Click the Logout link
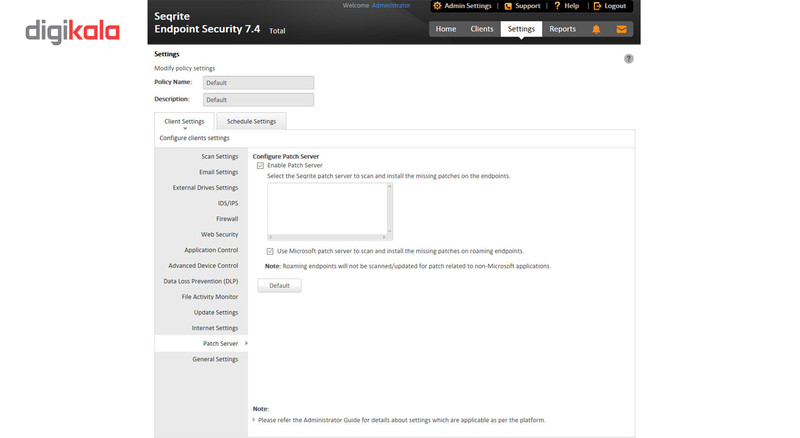The height and width of the screenshot is (438, 800). click(x=615, y=6)
